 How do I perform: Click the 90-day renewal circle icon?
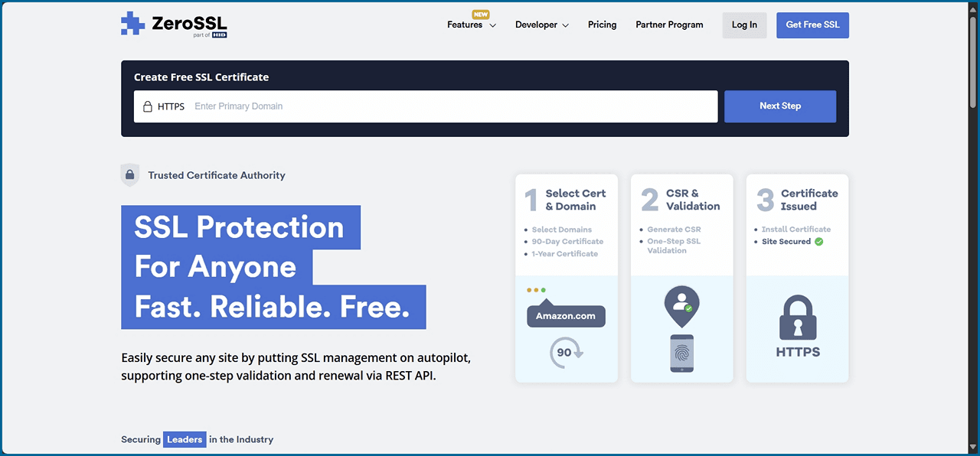click(x=566, y=353)
